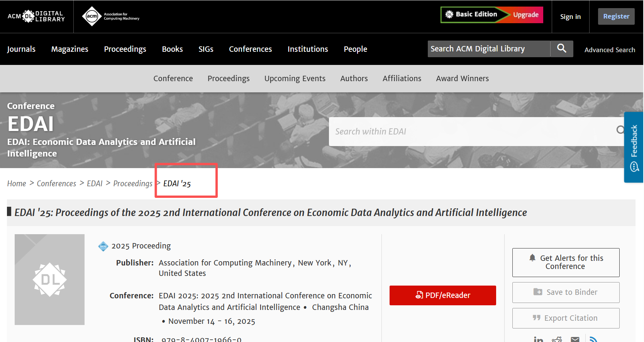Click the proceedings cover thumbnail
The height and width of the screenshot is (342, 644).
pyautogui.click(x=49, y=279)
